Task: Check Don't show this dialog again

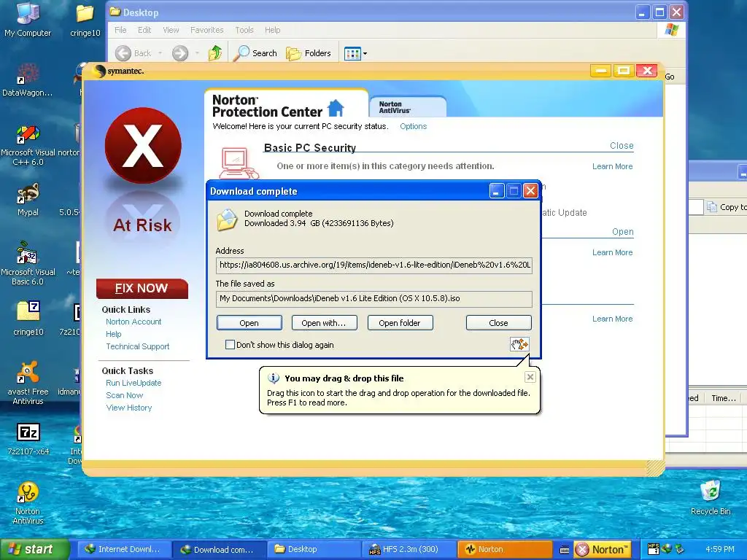Action: 230,344
